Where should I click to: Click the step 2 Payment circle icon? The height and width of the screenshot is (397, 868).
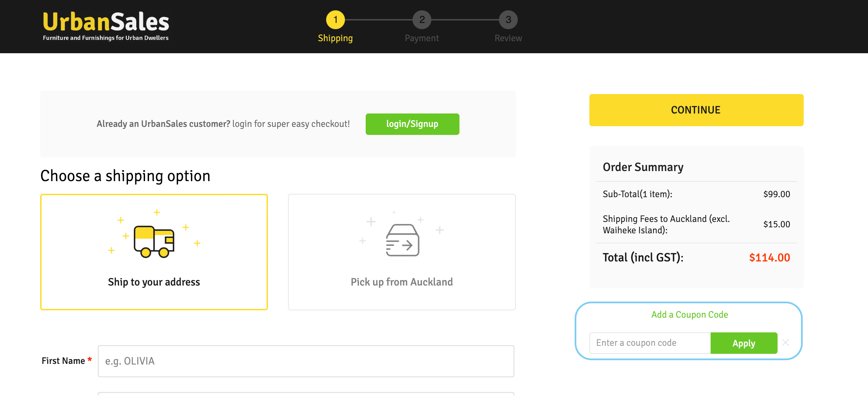(x=421, y=20)
